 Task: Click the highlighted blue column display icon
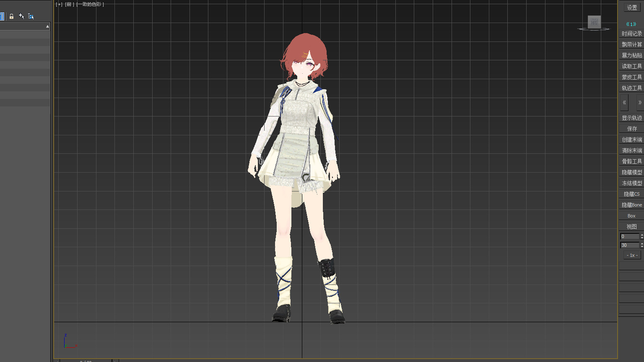(2, 16)
